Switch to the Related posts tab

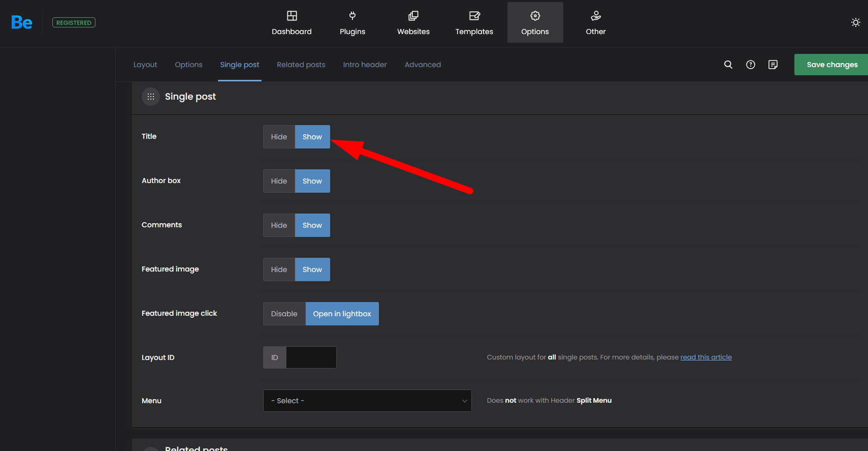point(301,65)
